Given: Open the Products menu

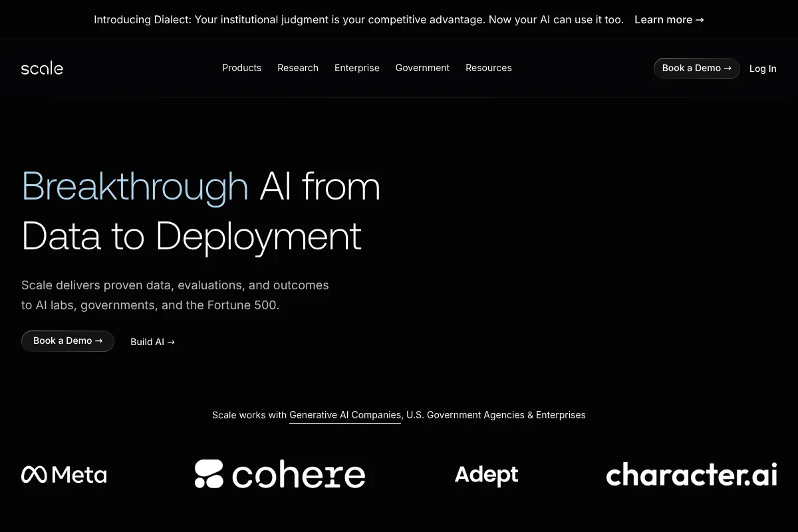Looking at the screenshot, I should coord(241,68).
